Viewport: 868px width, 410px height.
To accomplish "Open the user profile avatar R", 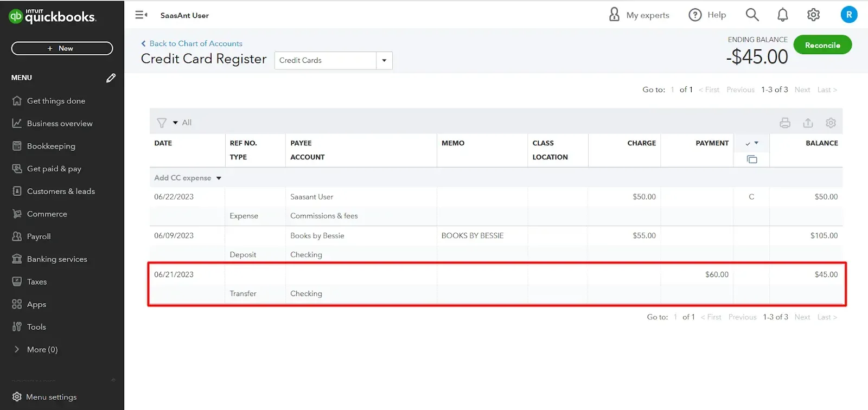I will (x=849, y=15).
